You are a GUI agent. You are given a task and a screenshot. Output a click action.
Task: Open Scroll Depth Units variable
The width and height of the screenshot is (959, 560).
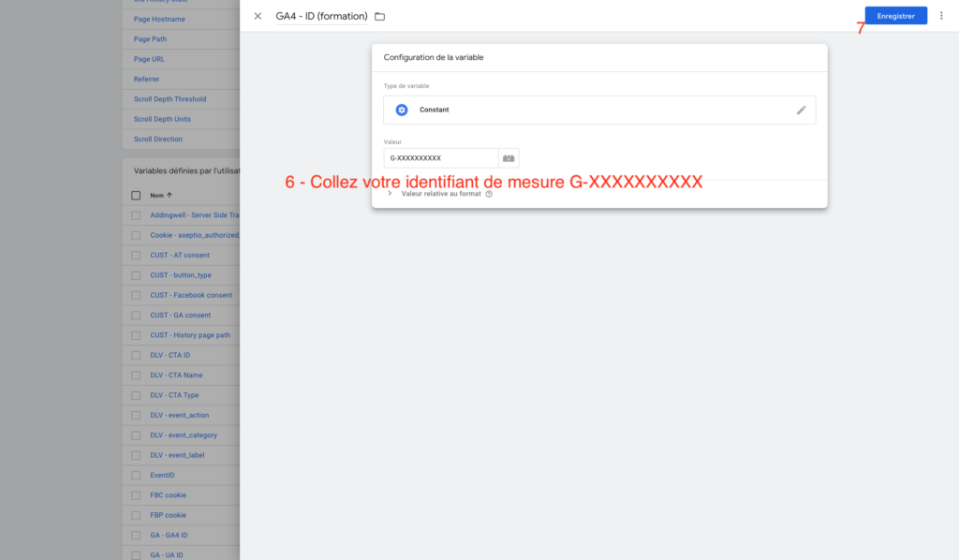point(162,119)
